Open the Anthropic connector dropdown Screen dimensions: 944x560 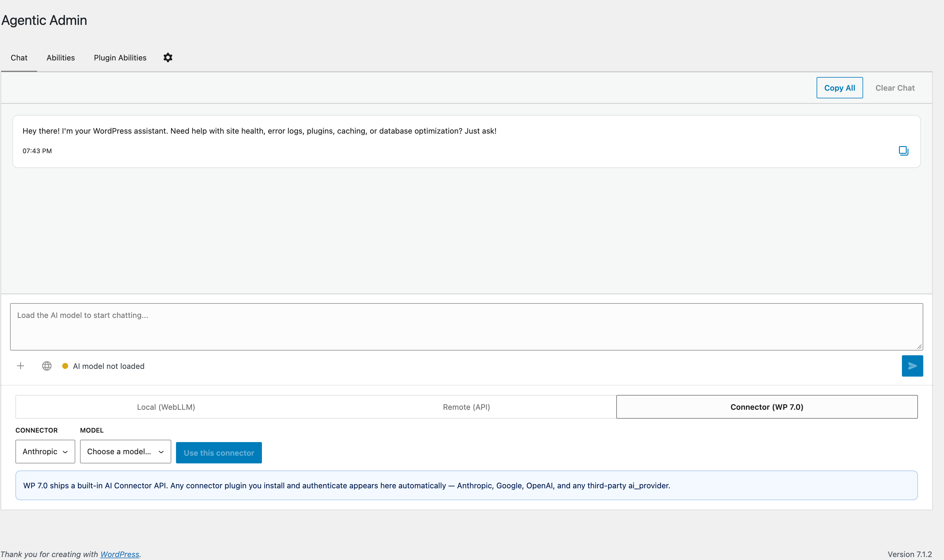[45, 451]
